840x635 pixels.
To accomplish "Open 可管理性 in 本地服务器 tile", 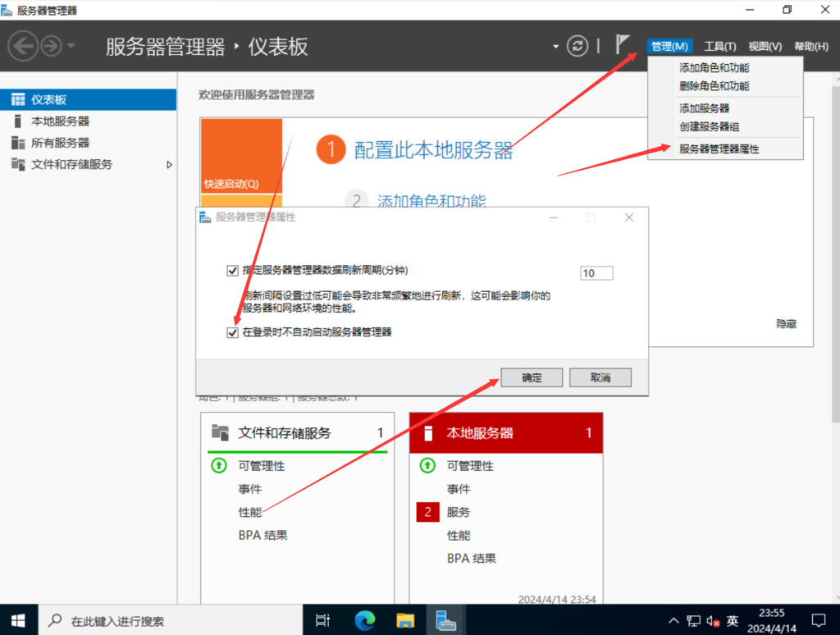I will [x=470, y=466].
